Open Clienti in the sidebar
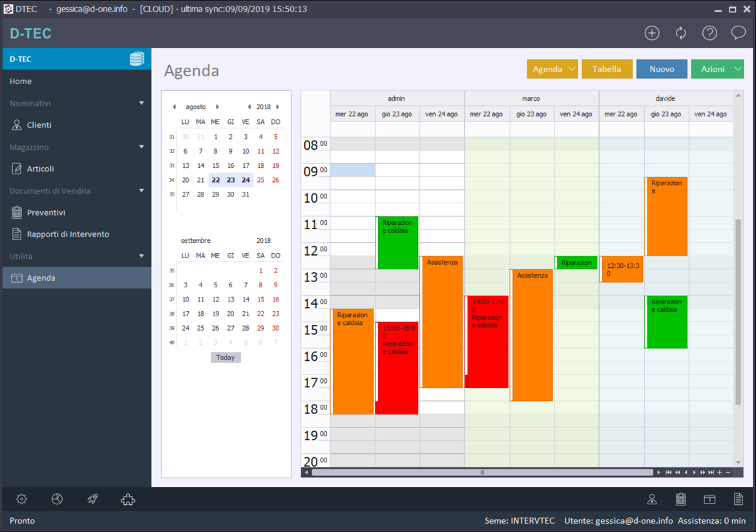The height and width of the screenshot is (532, 756). click(39, 125)
